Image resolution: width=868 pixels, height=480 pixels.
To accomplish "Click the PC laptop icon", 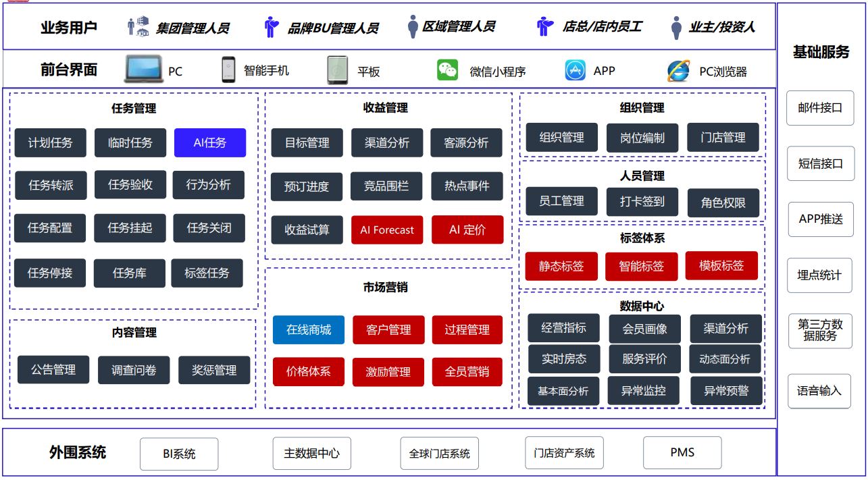I will (144, 70).
